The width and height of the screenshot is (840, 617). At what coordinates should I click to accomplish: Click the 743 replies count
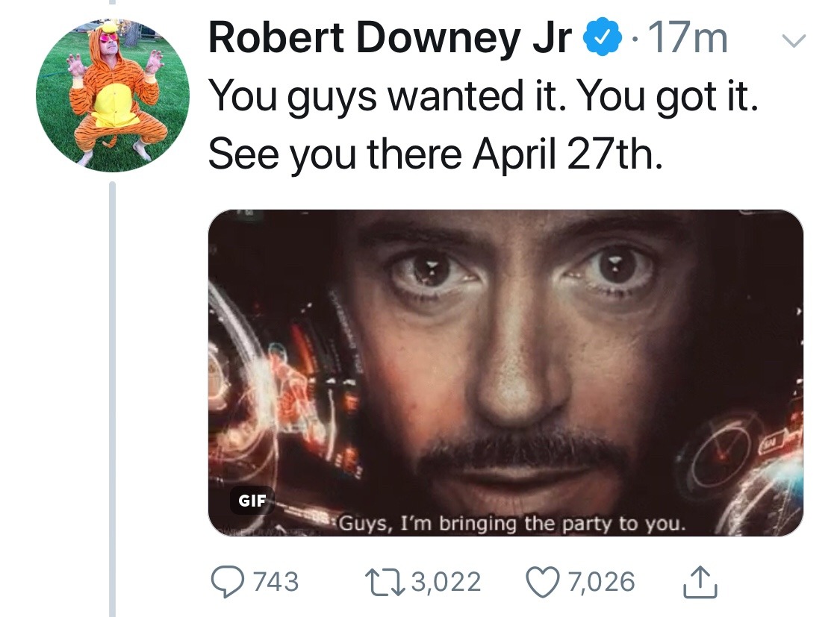(x=276, y=581)
